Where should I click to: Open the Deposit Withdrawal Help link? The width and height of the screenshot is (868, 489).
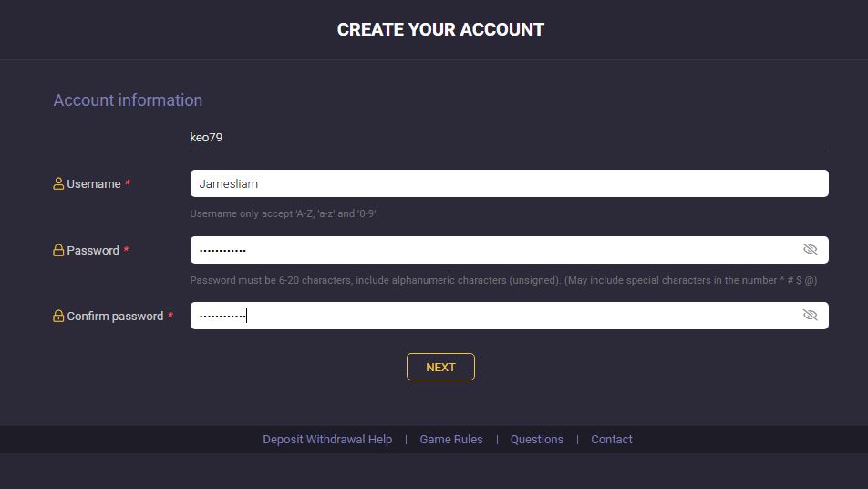tap(327, 440)
